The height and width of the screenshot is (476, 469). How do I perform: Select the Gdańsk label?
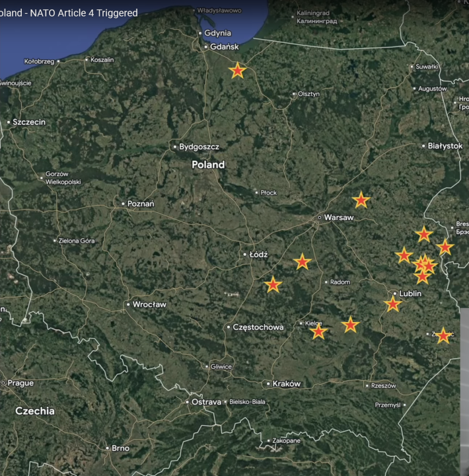(x=224, y=47)
